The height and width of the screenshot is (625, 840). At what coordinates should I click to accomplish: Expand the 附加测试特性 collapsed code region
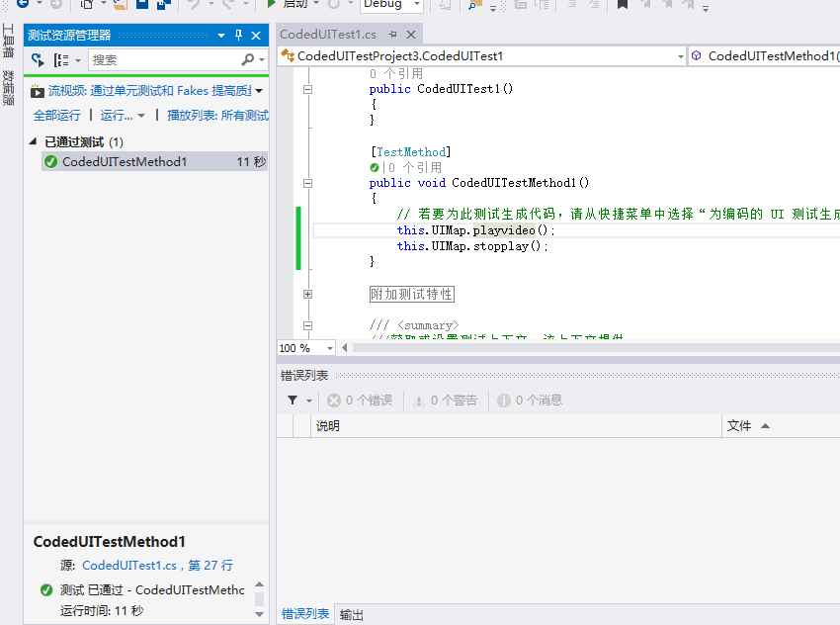[x=307, y=295]
